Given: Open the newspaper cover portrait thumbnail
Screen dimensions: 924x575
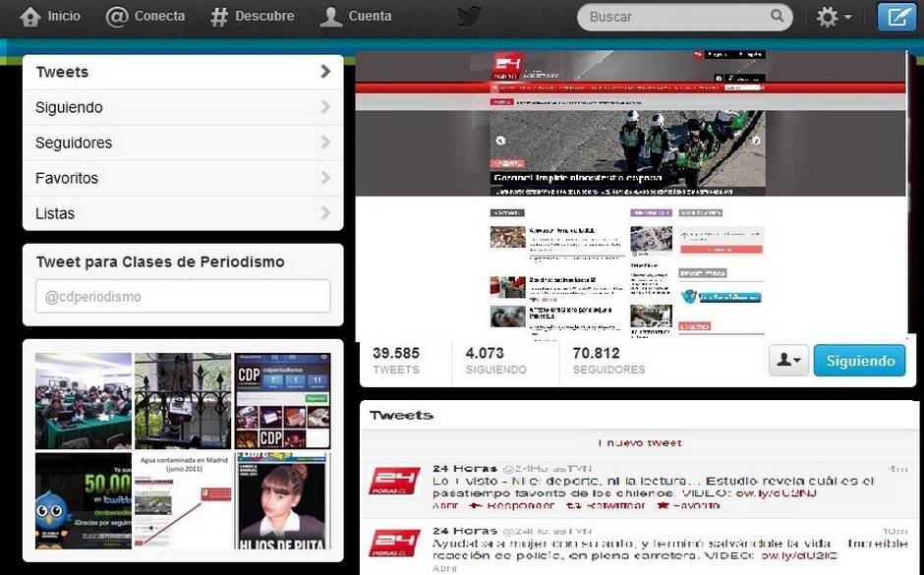Looking at the screenshot, I should pos(282,500).
